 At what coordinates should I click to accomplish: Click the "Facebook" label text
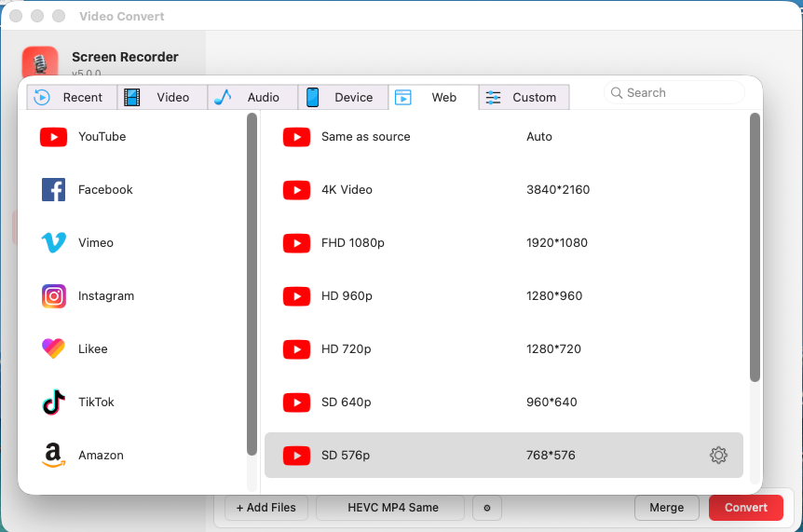tap(105, 190)
